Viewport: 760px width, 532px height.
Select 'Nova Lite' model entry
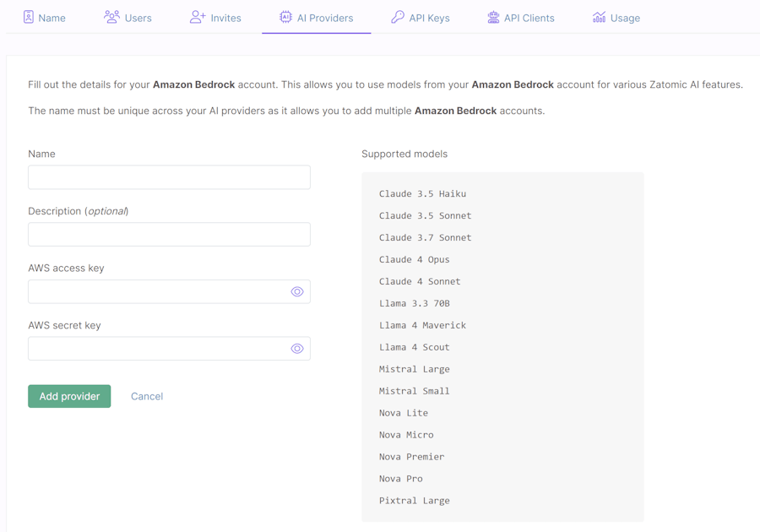click(x=404, y=413)
